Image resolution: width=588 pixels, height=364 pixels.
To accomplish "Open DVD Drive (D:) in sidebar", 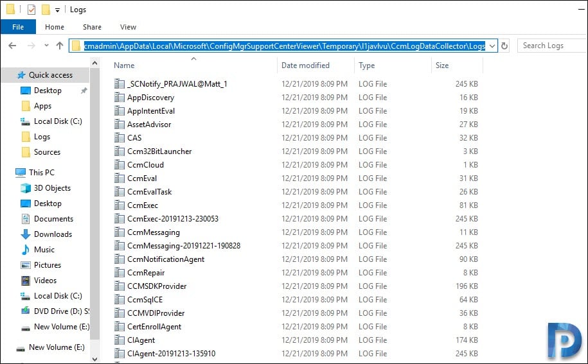I will click(62, 311).
